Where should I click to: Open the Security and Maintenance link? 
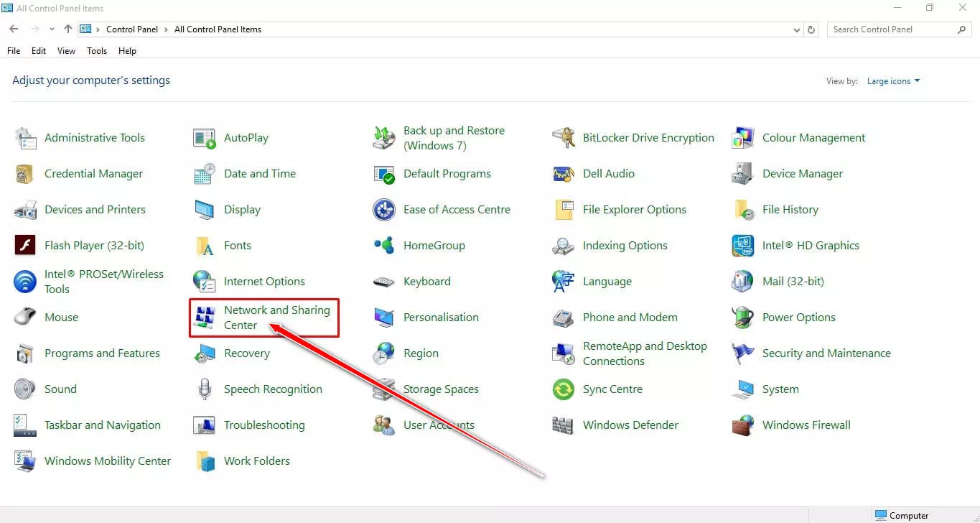click(x=826, y=353)
